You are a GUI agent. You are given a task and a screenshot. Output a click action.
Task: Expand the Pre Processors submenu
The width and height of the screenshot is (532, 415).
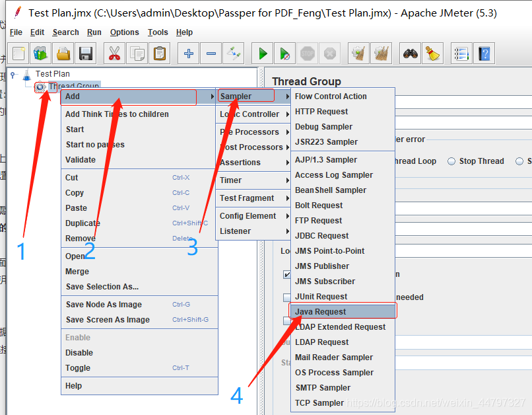[253, 132]
